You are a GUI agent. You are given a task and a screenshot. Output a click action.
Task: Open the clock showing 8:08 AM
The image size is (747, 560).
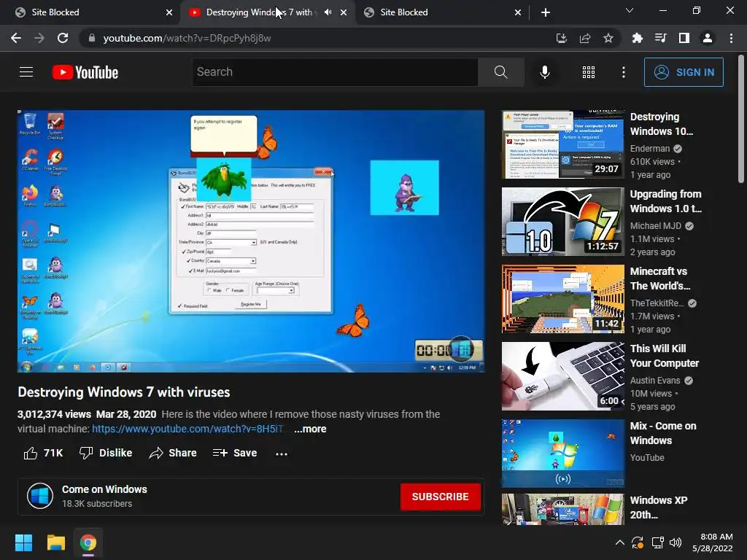(713, 542)
